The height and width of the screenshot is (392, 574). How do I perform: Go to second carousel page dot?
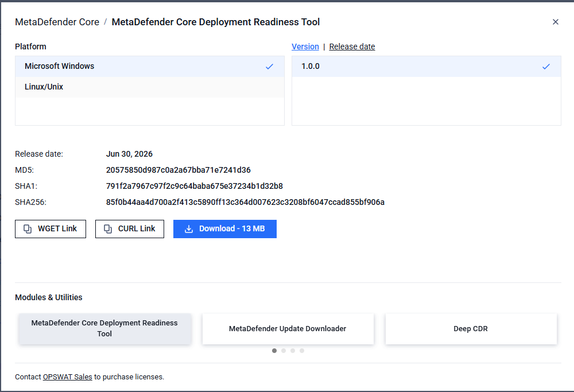tap(284, 351)
